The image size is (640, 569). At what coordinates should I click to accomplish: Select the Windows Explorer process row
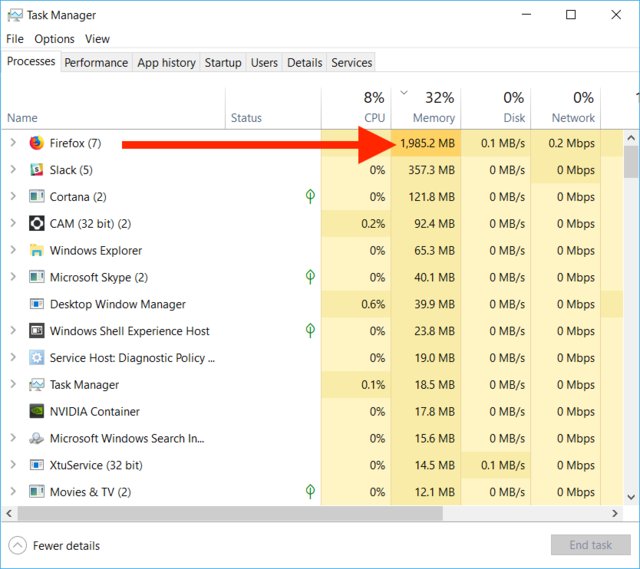click(96, 251)
